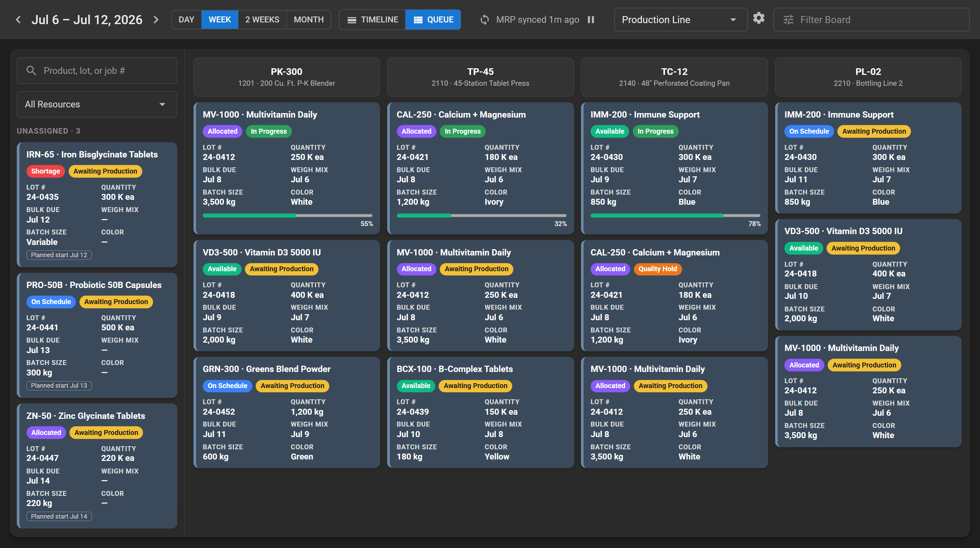Click the 55% progress bar on MV-1000
Viewport: 980px width, 548px height.
click(x=288, y=216)
